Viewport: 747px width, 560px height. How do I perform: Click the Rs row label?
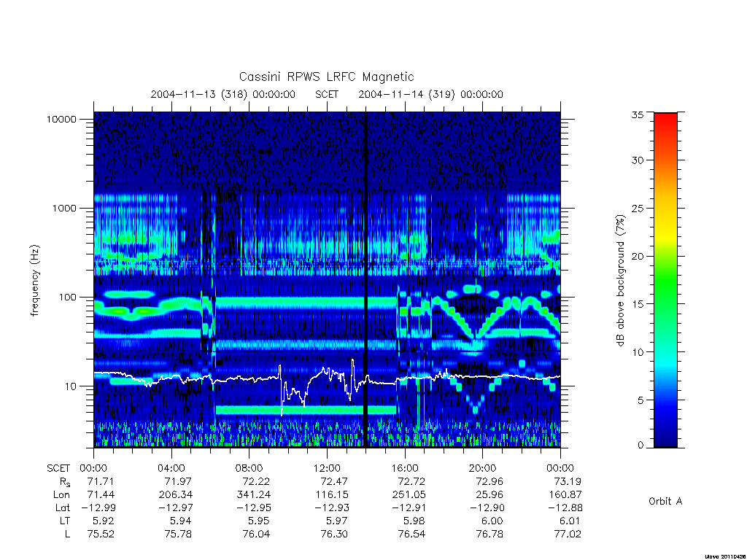pos(65,483)
